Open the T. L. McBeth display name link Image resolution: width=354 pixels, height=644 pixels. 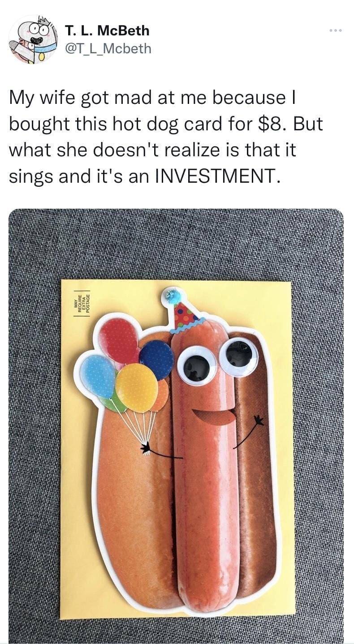(107, 30)
